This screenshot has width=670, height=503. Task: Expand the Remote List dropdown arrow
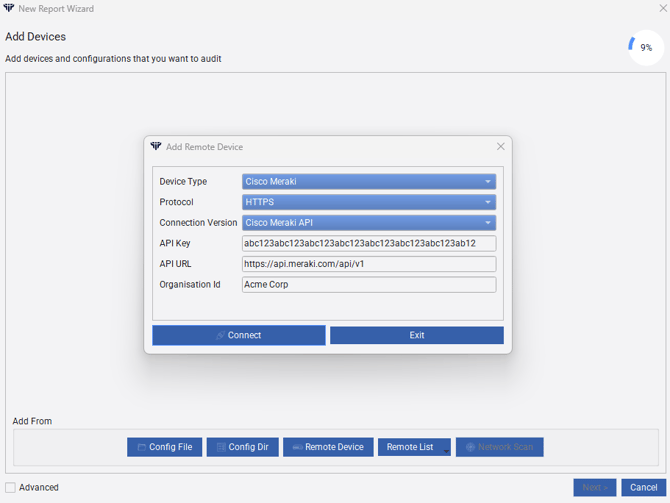(x=446, y=450)
